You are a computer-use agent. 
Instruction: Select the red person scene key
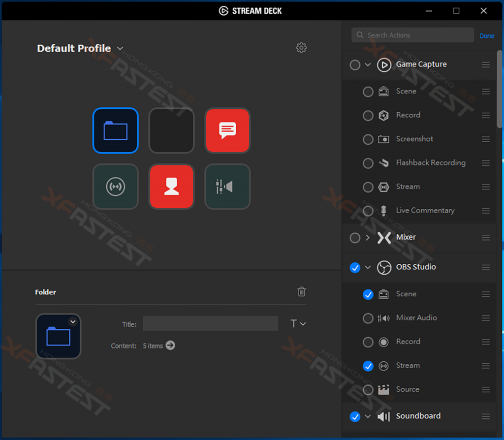point(171,187)
